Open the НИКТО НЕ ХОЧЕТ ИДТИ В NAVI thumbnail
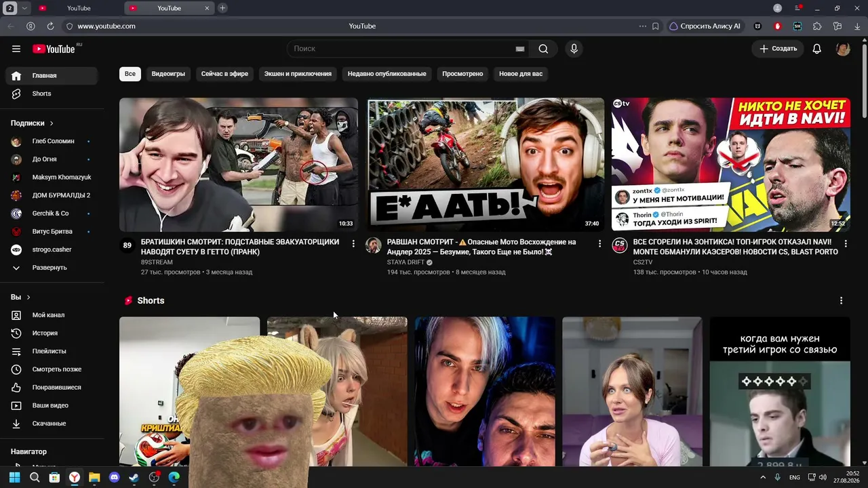The height and width of the screenshot is (488, 868). click(731, 165)
